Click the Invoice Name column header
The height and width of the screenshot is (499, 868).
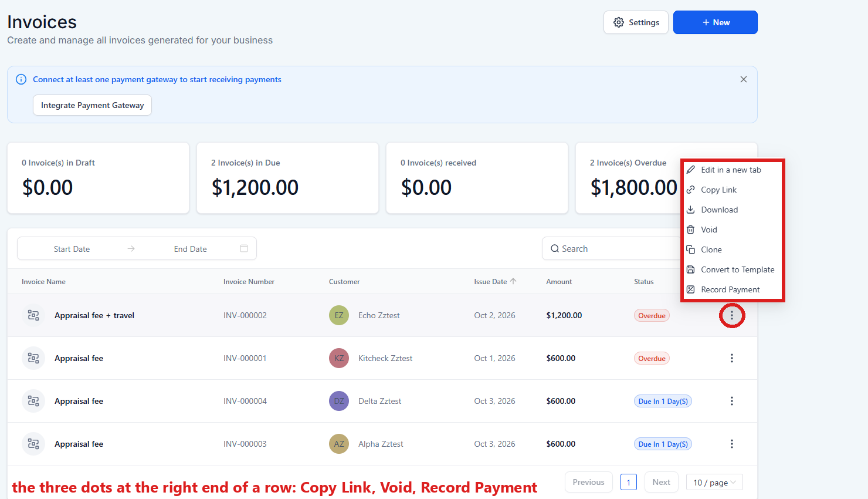click(43, 282)
